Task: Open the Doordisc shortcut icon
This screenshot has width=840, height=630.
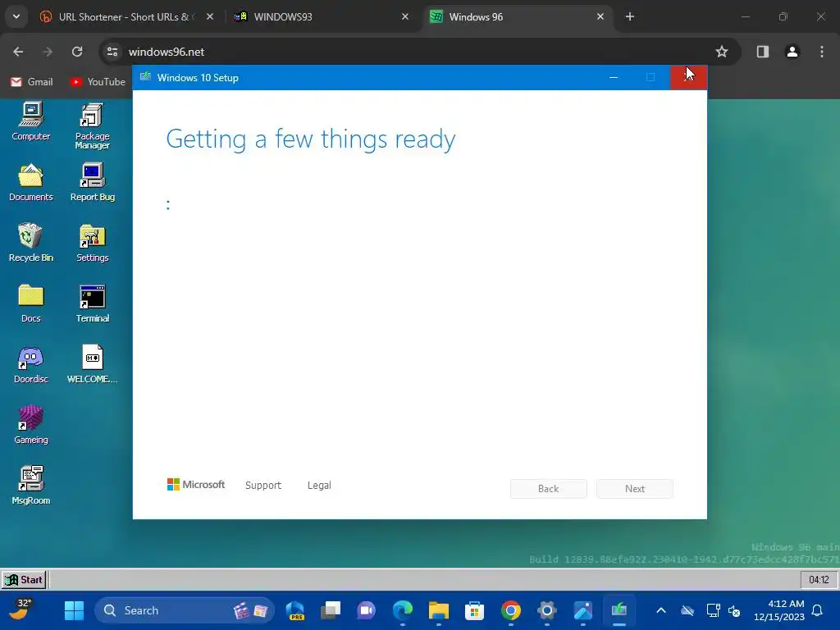Action: [x=30, y=364]
